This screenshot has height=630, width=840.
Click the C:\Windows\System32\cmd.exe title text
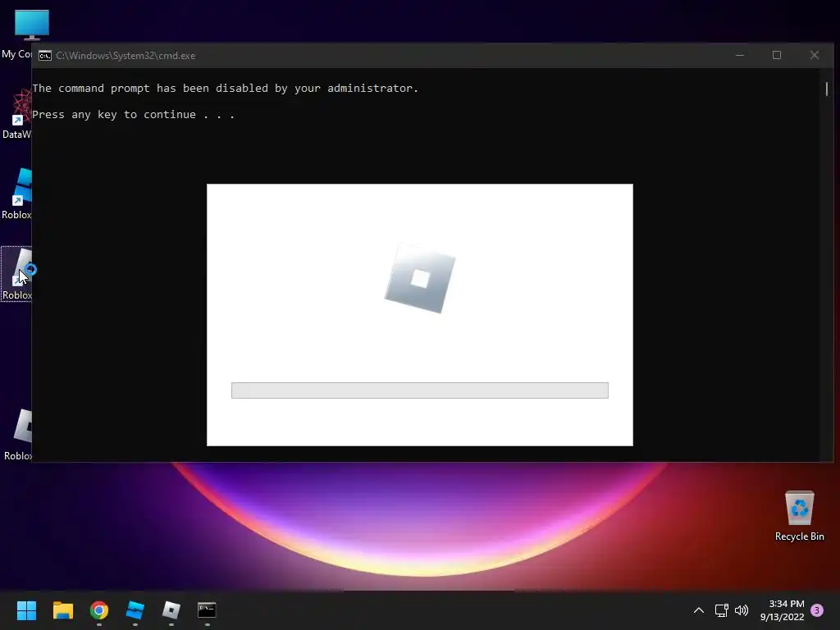coord(126,56)
